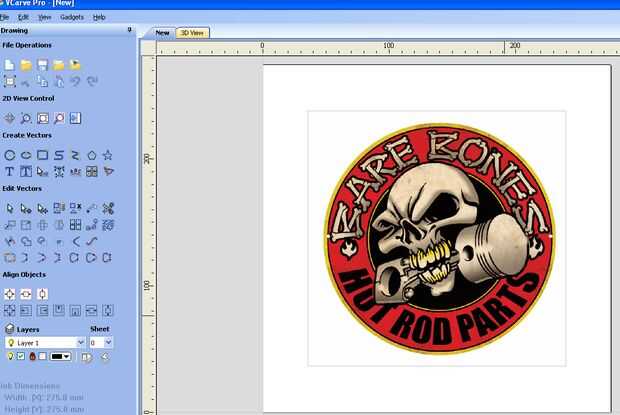Select the zigzag Polyline tool
Image resolution: width=620 pixels, height=415 pixels.
75,155
